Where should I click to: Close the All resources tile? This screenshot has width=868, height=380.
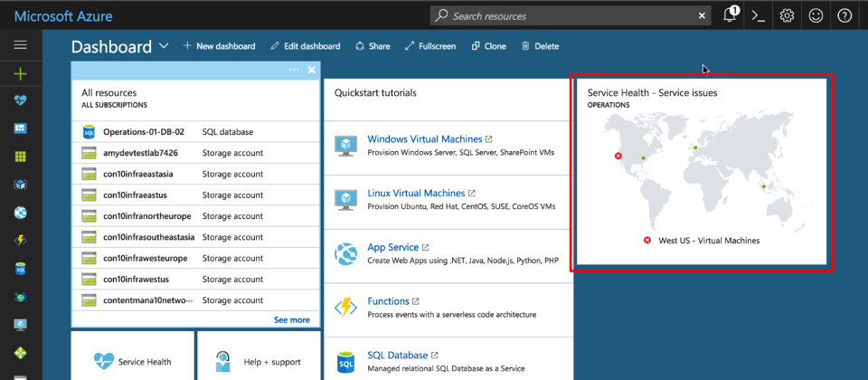[312, 70]
